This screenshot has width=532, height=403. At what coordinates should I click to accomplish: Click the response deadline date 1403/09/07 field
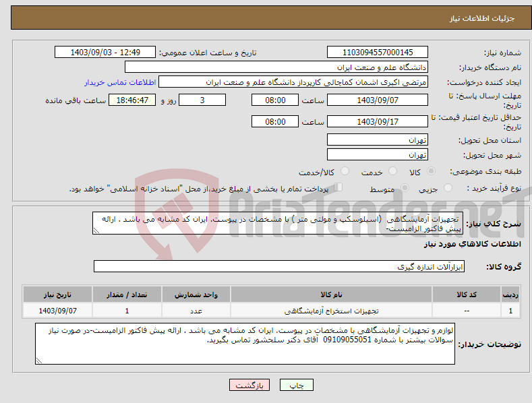tap(378, 100)
